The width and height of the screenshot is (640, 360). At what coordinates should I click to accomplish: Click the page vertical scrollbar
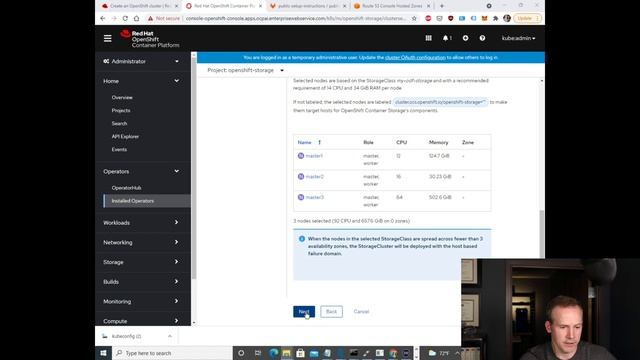click(x=542, y=233)
